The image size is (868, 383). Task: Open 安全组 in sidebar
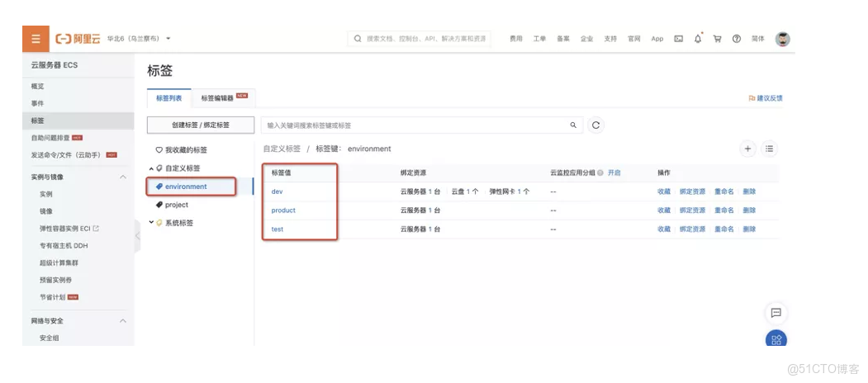coord(50,338)
